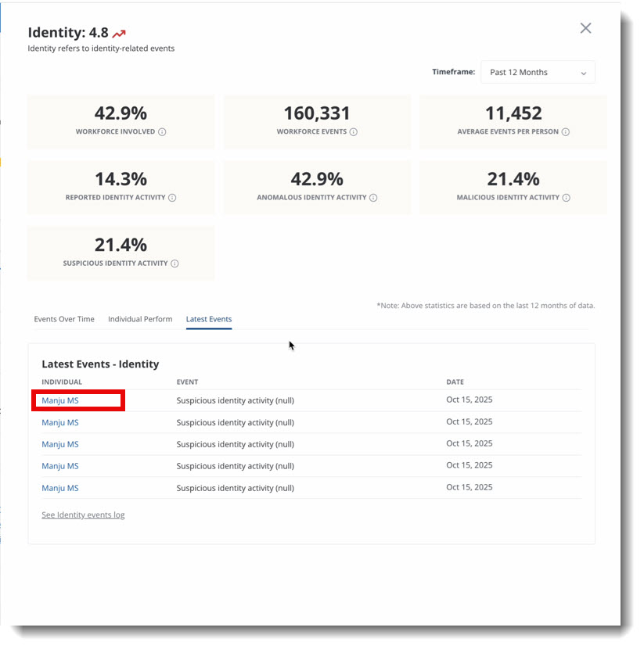The height and width of the screenshot is (649, 644).
Task: Click the Individual column header
Action: pyautogui.click(x=62, y=382)
